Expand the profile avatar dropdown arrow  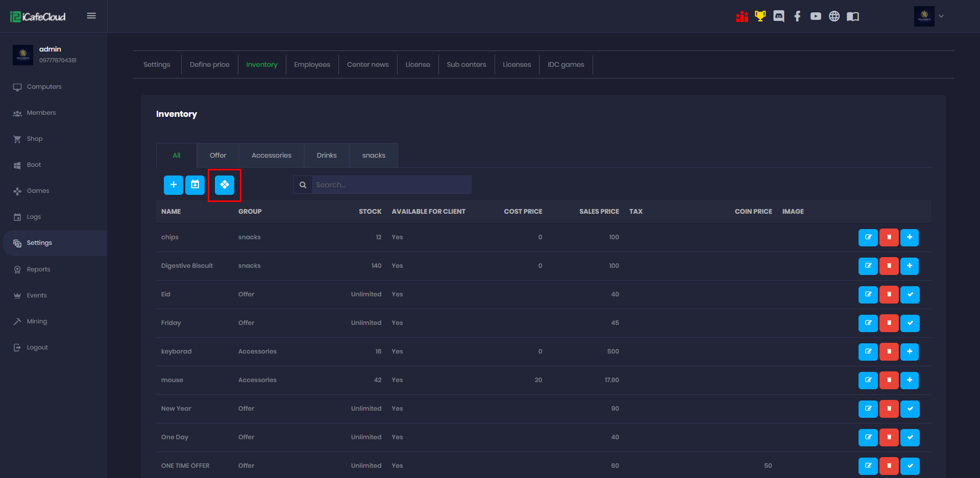[941, 16]
